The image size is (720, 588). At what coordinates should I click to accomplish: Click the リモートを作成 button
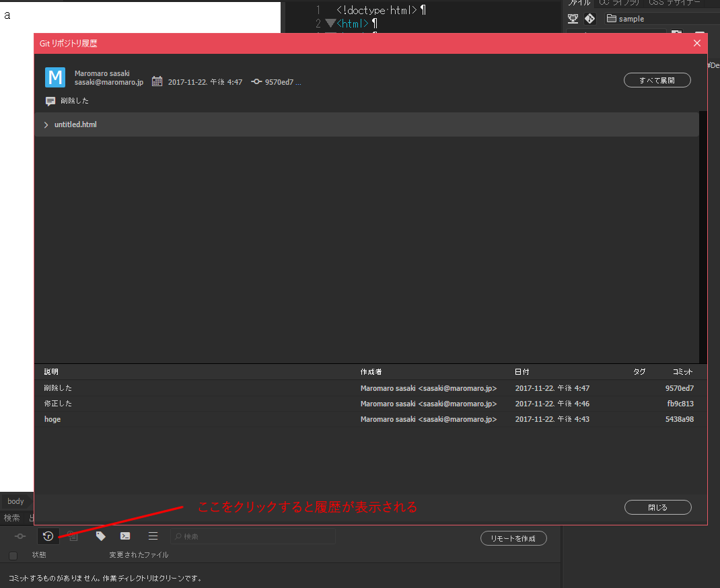pyautogui.click(x=513, y=538)
